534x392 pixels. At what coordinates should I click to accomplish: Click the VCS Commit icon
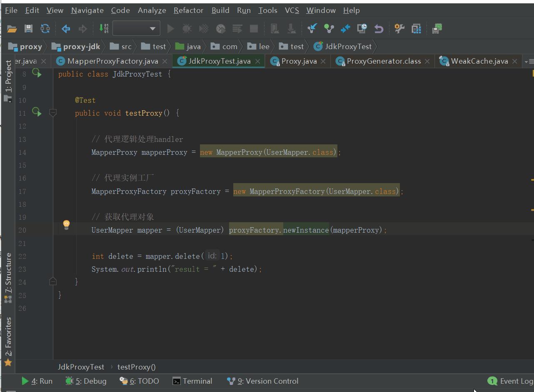click(329, 29)
